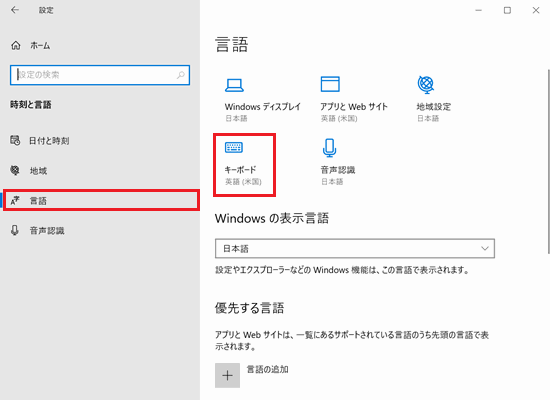Viewport: 550px width, 400px height.
Task: Click the Windows の表示言語 heading
Action: tap(272, 218)
